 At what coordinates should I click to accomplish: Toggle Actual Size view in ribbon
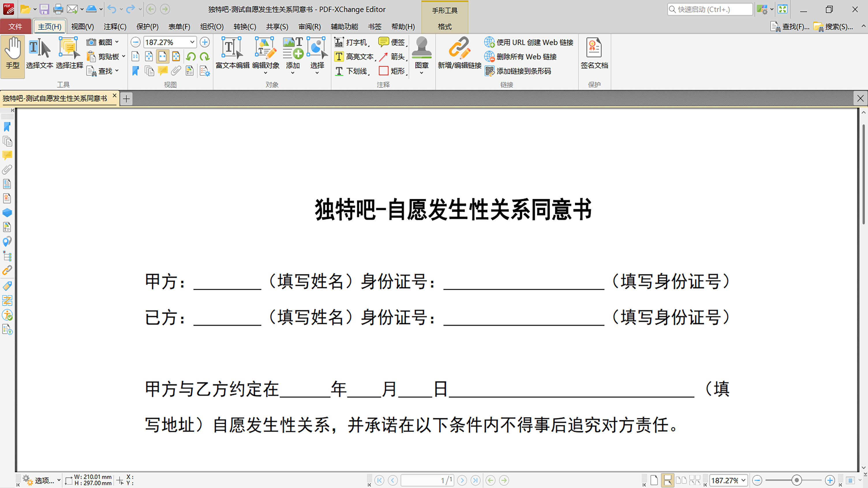click(135, 56)
